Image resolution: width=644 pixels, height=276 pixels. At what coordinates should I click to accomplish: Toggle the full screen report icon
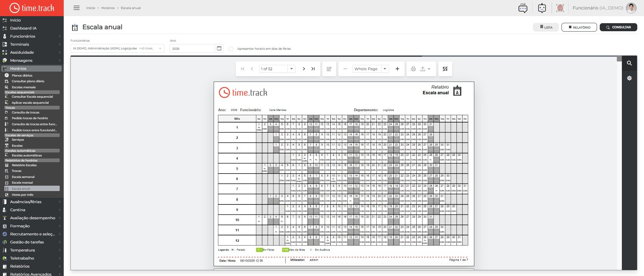(445, 69)
